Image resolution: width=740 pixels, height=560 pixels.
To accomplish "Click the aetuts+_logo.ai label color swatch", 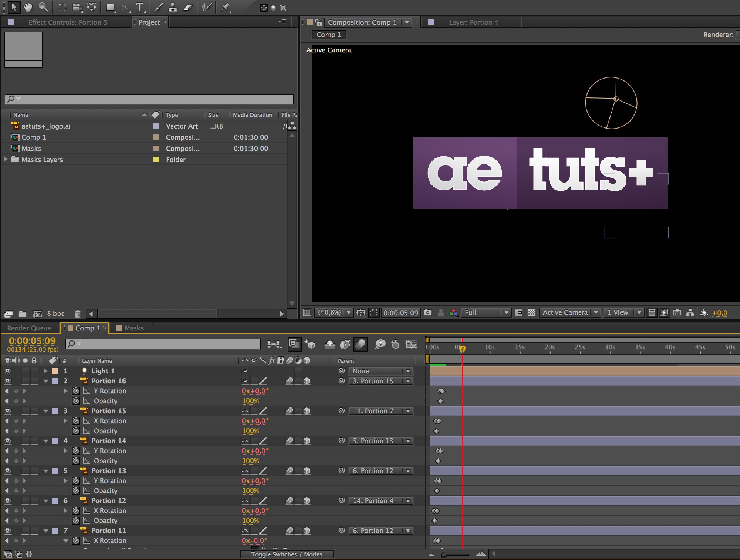I will (x=156, y=126).
